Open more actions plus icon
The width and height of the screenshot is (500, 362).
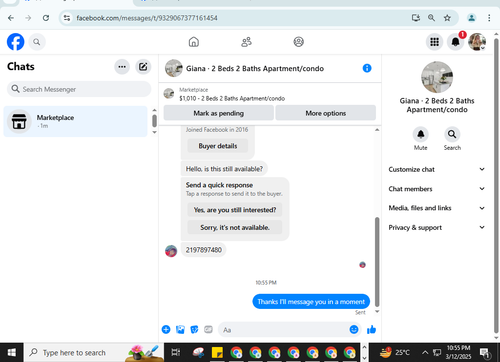click(166, 330)
